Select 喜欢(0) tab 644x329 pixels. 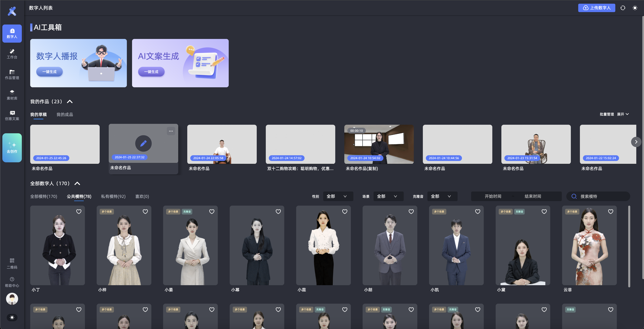tap(142, 197)
